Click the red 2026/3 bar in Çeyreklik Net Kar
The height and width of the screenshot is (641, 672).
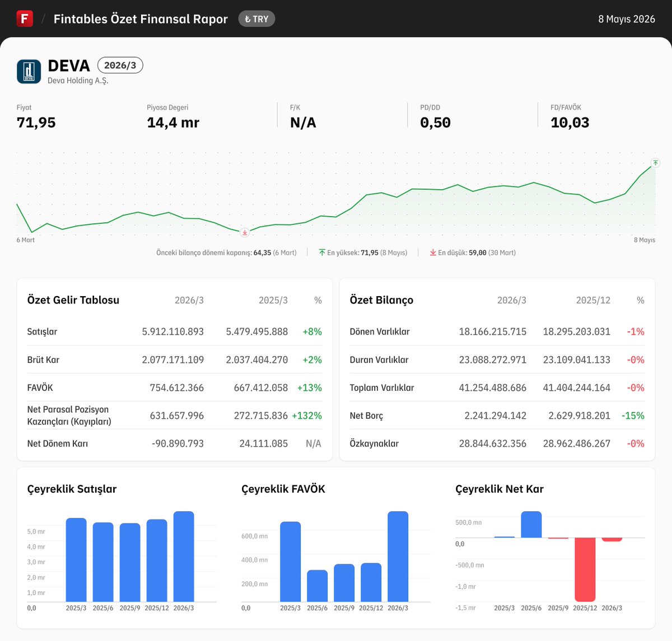coord(612,540)
